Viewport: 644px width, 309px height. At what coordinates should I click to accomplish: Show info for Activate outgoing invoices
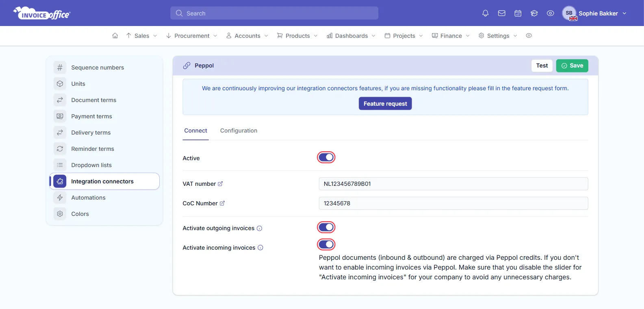click(x=259, y=228)
